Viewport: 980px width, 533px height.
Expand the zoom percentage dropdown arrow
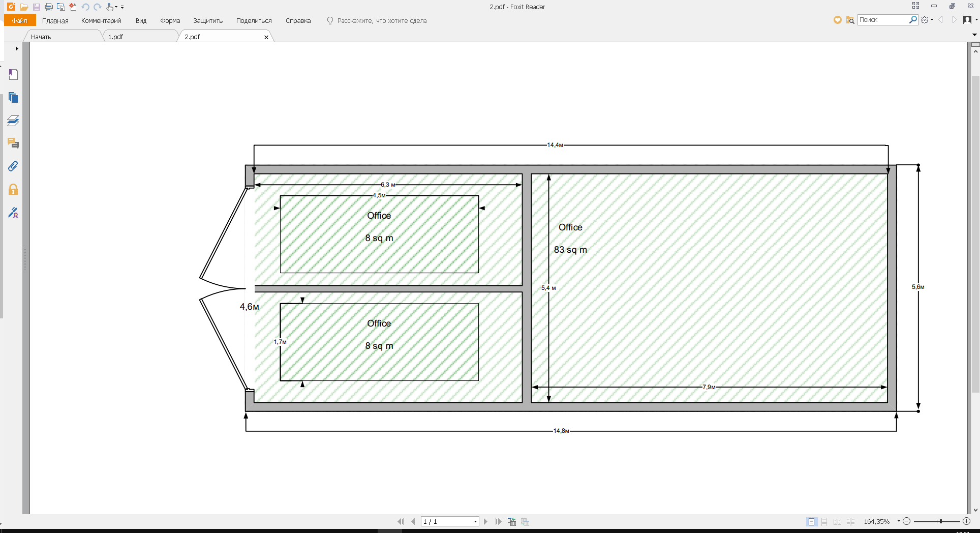pyautogui.click(x=899, y=521)
